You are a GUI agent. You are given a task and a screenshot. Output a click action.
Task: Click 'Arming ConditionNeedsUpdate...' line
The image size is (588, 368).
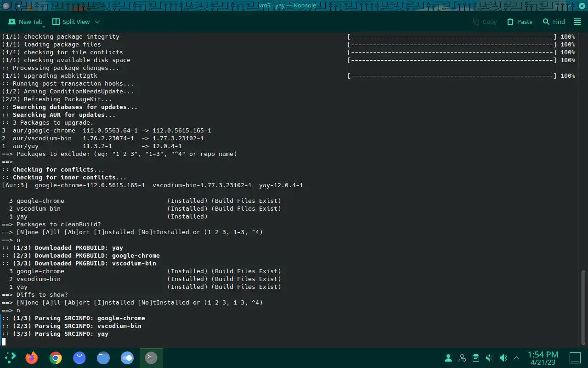[x=68, y=92]
